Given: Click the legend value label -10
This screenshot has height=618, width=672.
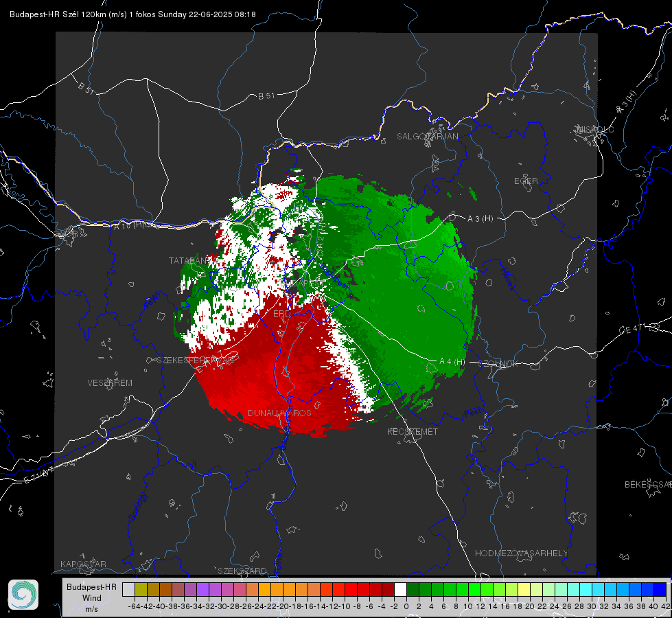Looking at the screenshot, I should coord(344,606).
